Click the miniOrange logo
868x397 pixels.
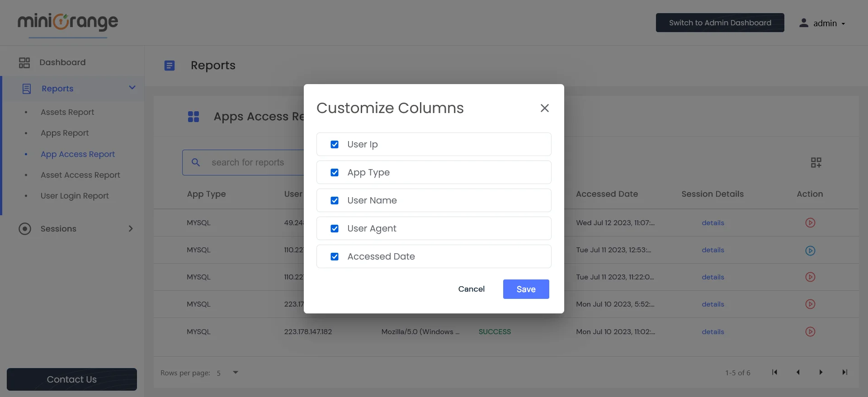click(68, 23)
